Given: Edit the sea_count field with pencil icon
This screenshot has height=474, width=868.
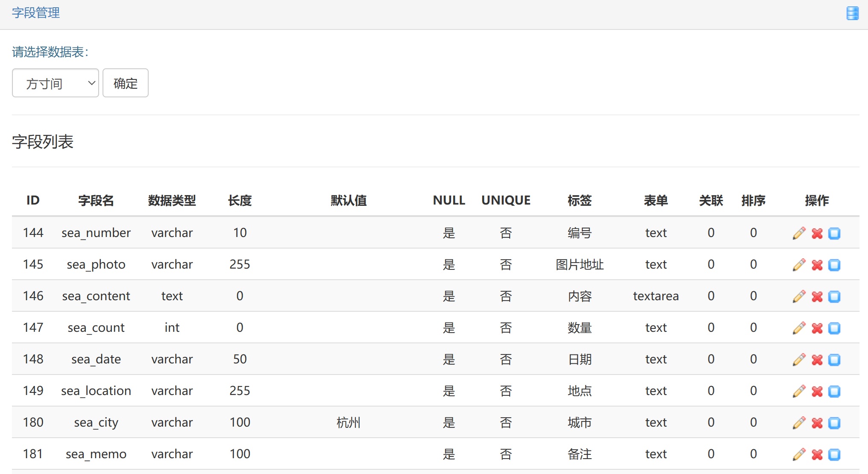Looking at the screenshot, I should pos(799,328).
